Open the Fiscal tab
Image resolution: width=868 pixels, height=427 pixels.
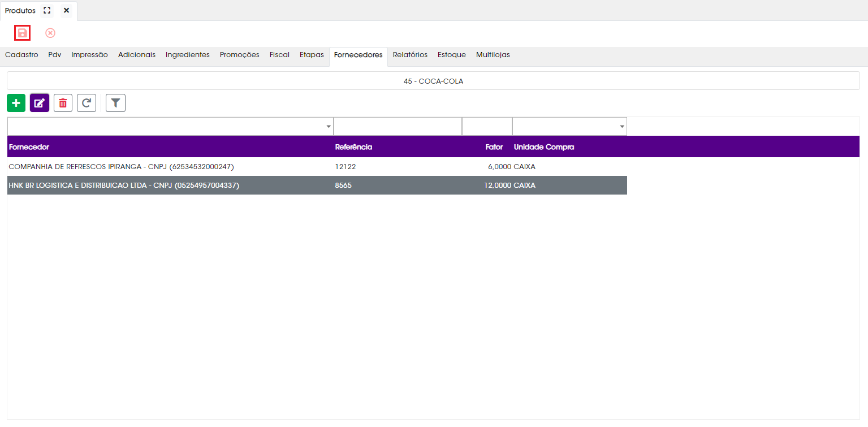[279, 55]
